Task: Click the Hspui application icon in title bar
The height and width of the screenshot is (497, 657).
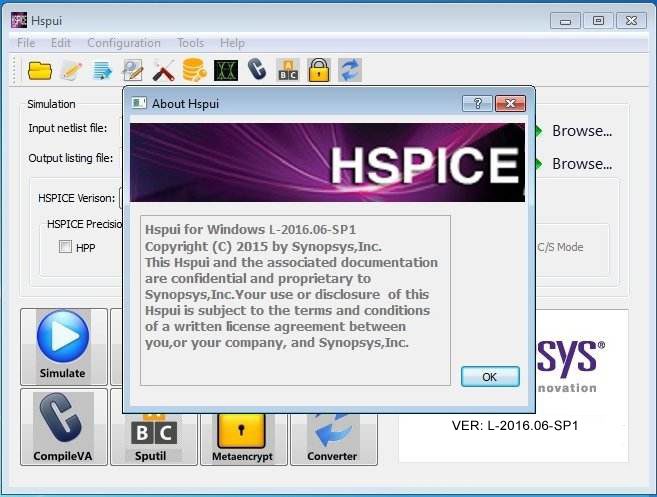Action: tap(19, 20)
